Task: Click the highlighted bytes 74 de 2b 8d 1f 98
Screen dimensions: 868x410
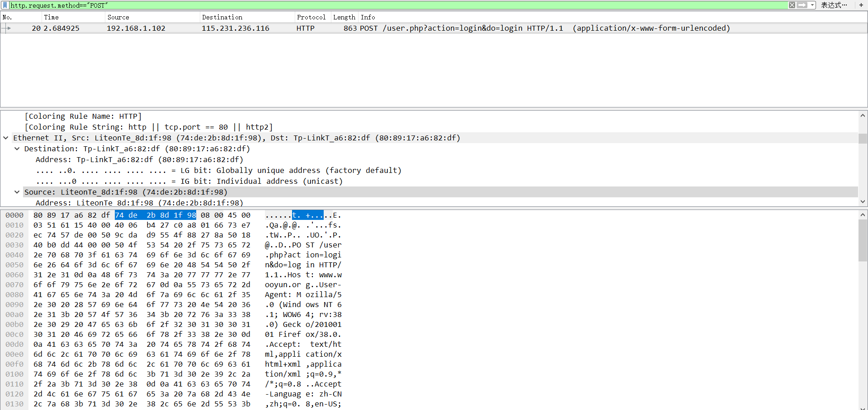Action: (156, 215)
